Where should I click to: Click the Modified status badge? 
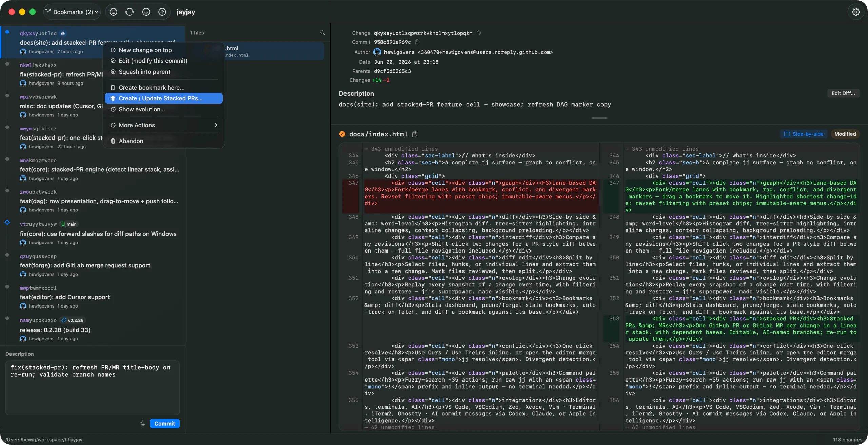(845, 134)
